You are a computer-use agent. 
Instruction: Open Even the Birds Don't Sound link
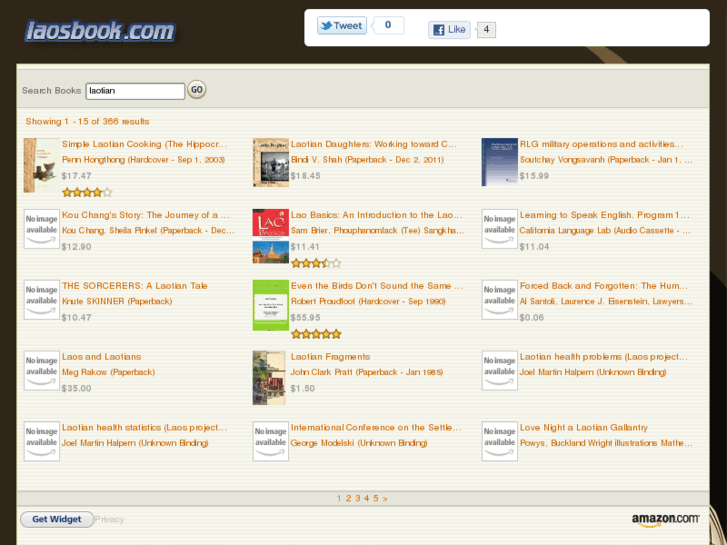coord(377,286)
